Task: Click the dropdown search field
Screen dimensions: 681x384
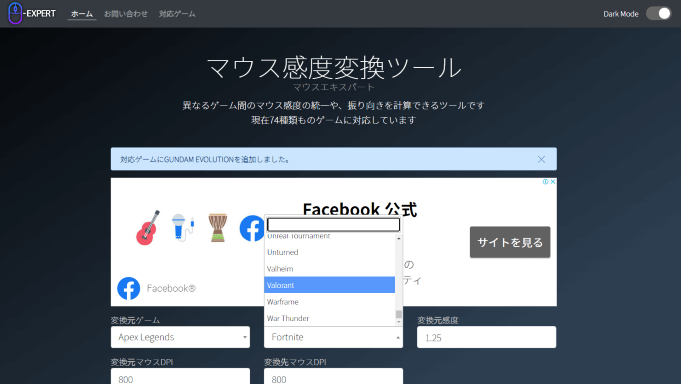Action: click(333, 225)
